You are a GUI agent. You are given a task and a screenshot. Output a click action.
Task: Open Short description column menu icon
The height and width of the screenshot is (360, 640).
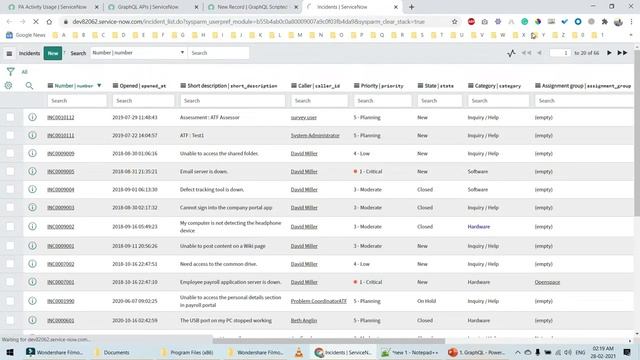coord(183,86)
